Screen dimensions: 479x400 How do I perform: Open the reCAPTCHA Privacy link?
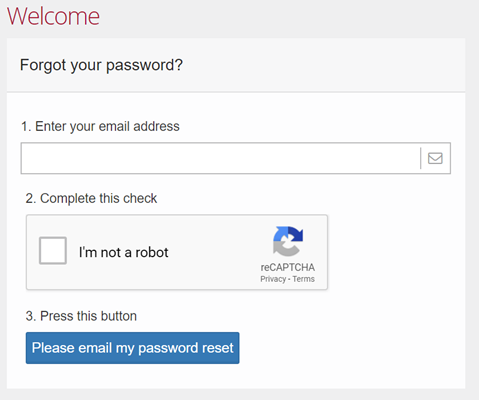[273, 279]
